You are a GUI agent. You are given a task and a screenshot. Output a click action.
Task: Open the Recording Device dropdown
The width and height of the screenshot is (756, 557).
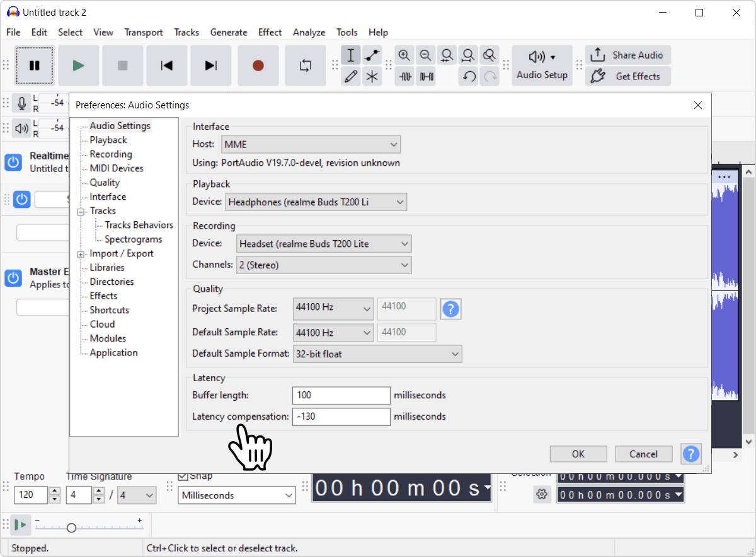point(324,244)
